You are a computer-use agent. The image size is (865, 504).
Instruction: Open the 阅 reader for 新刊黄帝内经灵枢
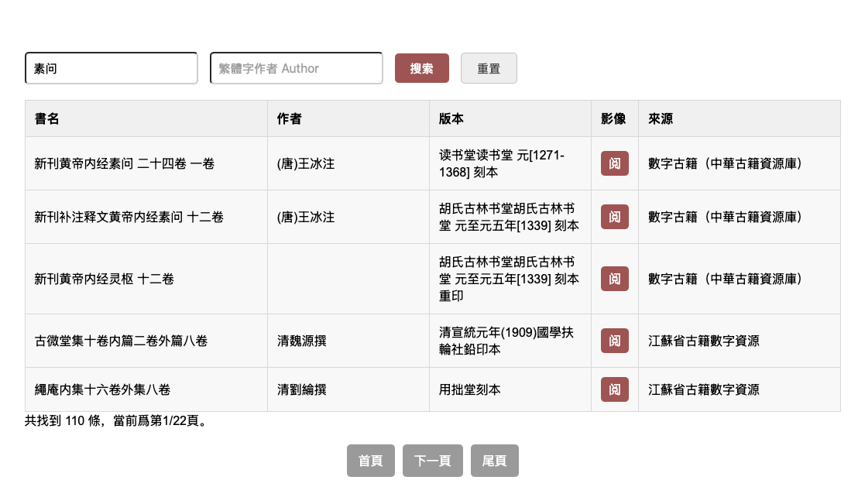click(614, 279)
